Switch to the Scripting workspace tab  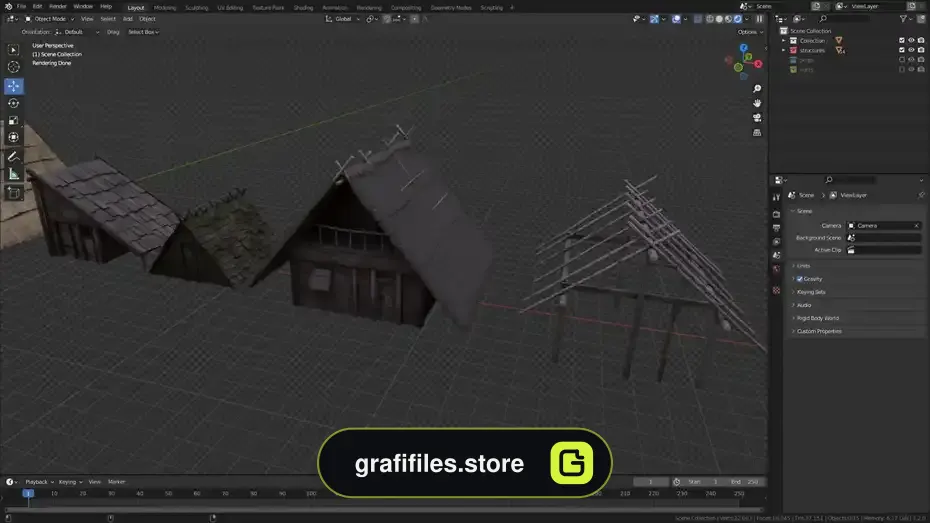pyautogui.click(x=491, y=8)
